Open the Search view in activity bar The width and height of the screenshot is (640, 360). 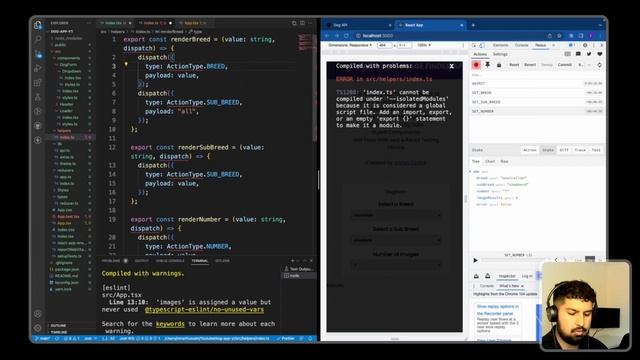(38, 39)
